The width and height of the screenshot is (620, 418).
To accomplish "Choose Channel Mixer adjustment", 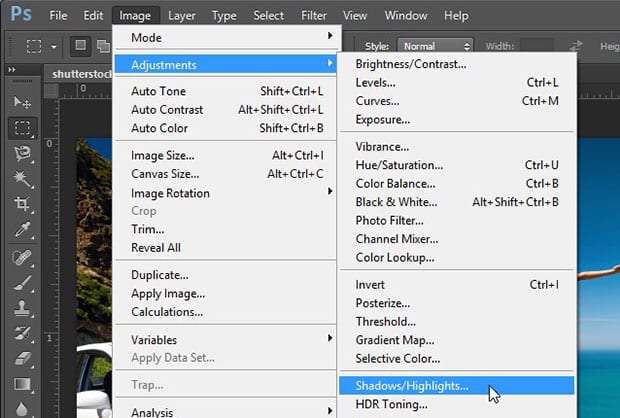I will (x=456, y=239).
